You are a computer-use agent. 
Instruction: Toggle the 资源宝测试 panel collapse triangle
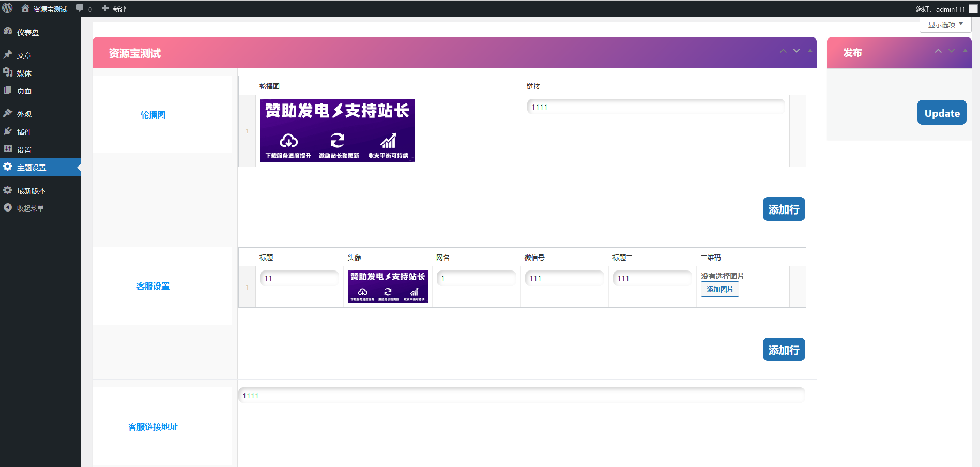pyautogui.click(x=810, y=51)
